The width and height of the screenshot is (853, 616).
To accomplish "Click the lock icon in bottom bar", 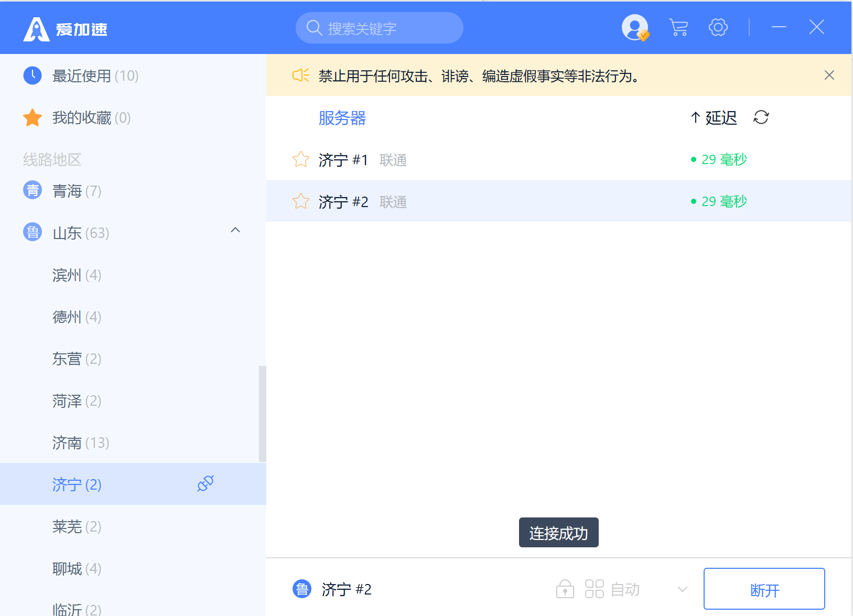I will (565, 589).
